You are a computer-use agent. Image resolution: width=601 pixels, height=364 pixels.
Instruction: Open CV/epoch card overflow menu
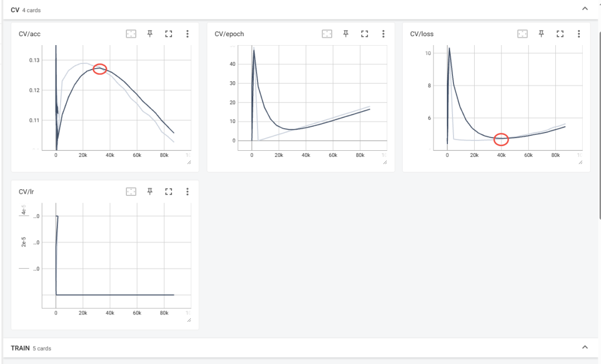(383, 34)
